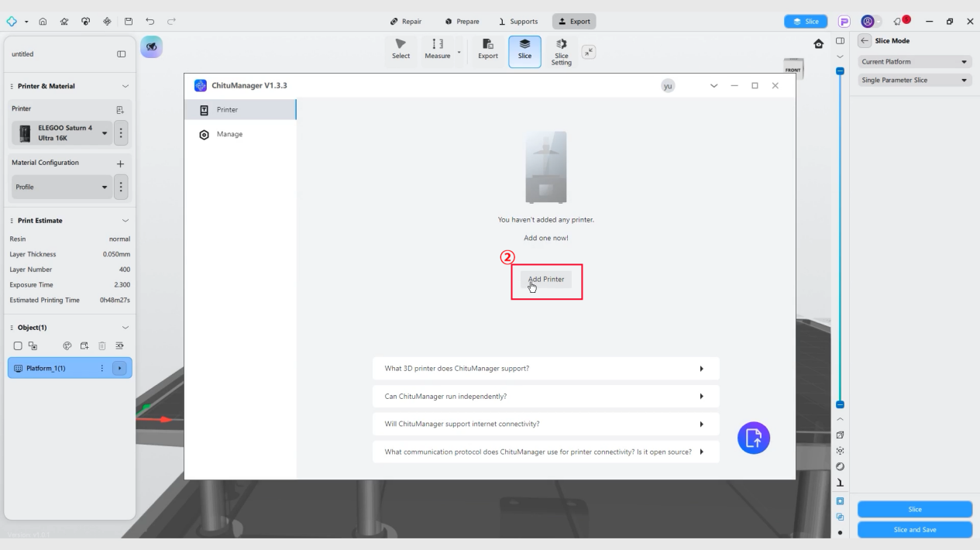Viewport: 980px width, 550px height.
Task: Click the collapse list icon in Object panel
Action: click(120, 346)
